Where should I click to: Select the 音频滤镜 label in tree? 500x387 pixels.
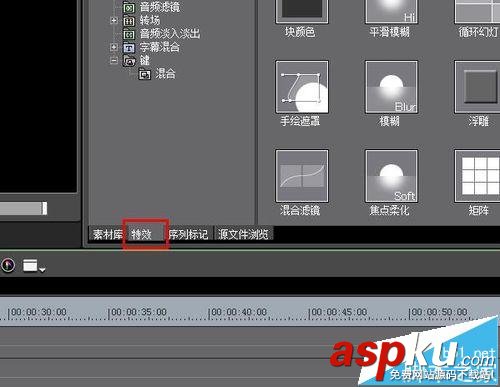(160, 7)
